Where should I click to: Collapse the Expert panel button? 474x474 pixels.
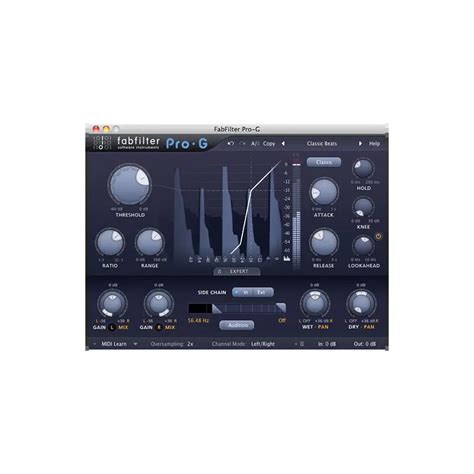point(237,271)
